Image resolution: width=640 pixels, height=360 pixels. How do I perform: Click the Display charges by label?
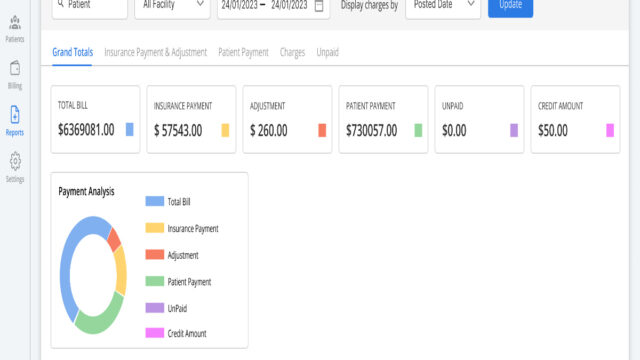(x=369, y=5)
